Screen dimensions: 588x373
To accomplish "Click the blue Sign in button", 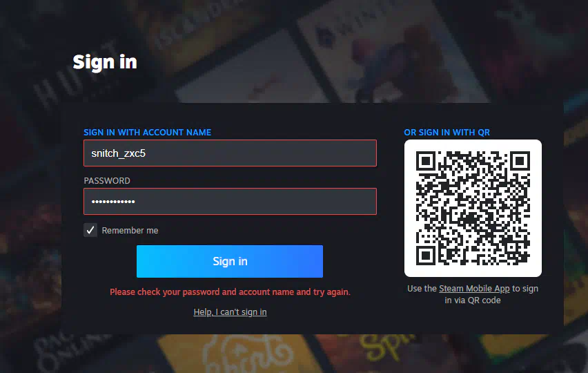I will [x=230, y=261].
